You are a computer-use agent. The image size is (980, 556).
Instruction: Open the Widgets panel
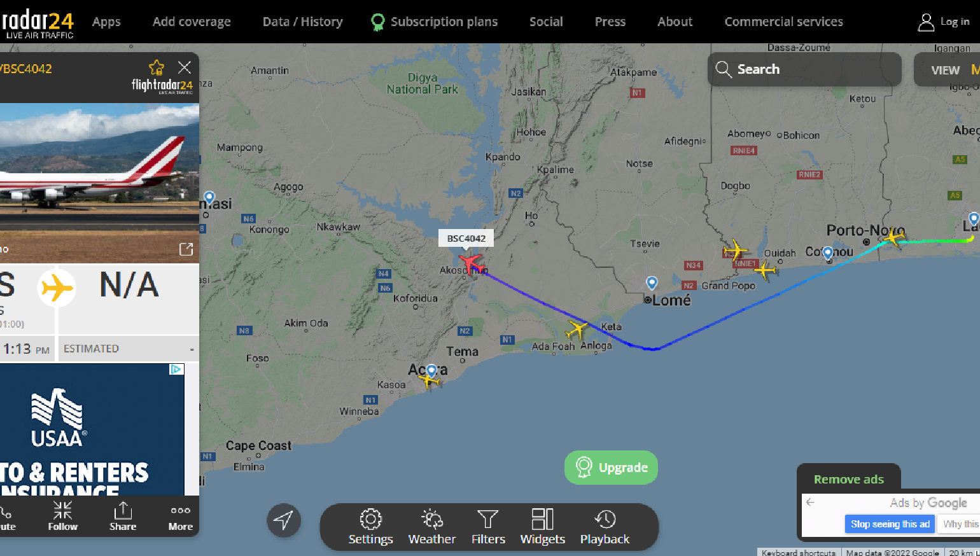(x=542, y=527)
